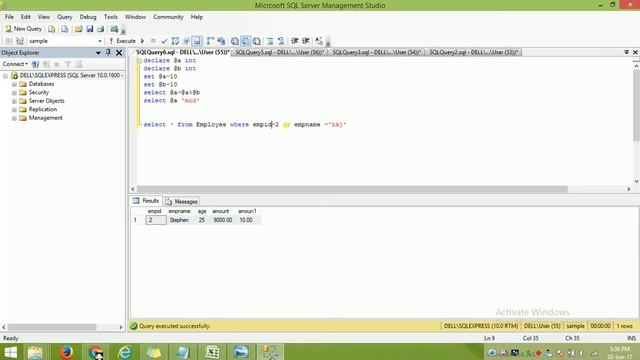
Task: Click the Object Explorer horizontal scrollbar
Action: 52,327
